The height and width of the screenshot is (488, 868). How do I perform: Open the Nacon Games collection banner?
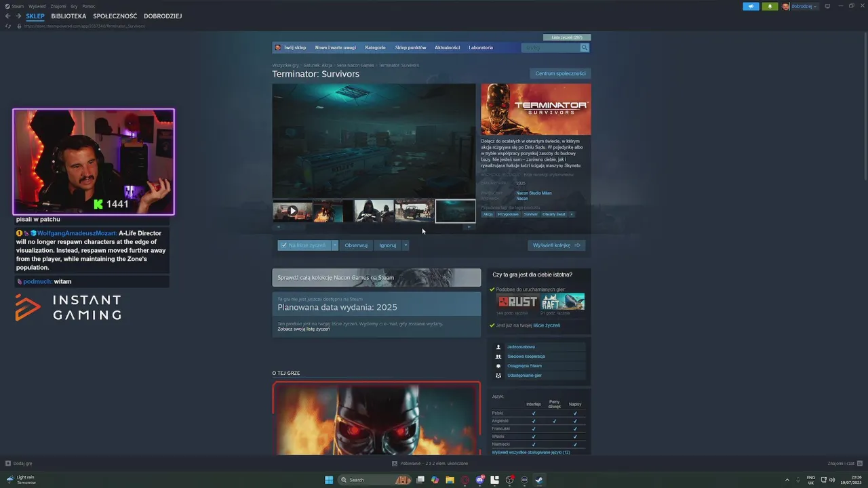[376, 277]
